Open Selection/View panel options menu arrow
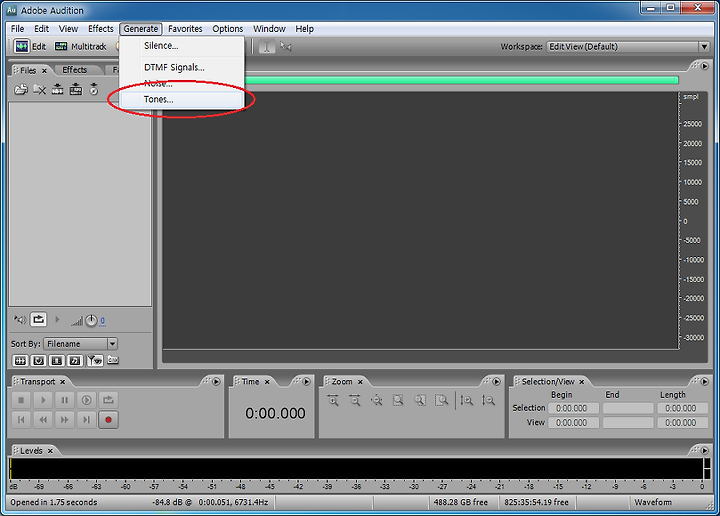 click(x=704, y=381)
